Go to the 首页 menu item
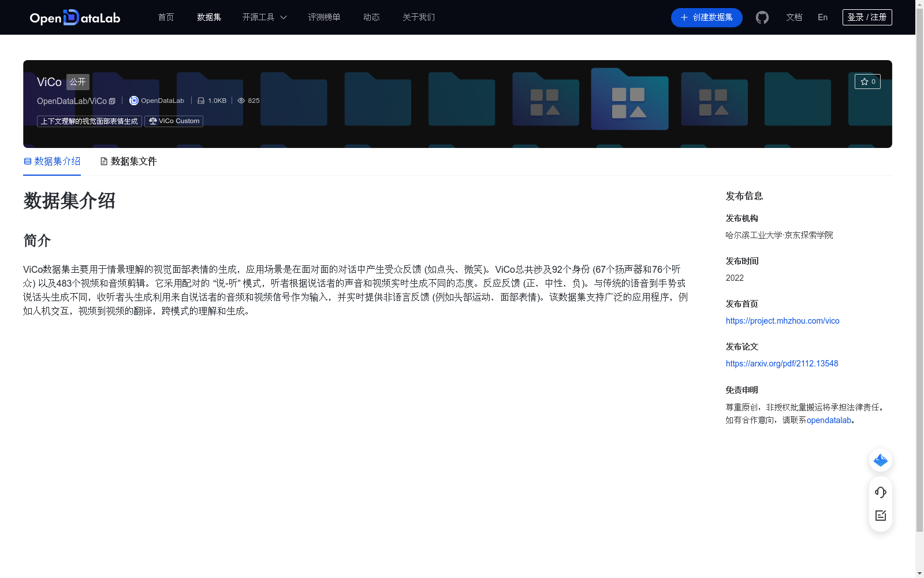 tap(165, 17)
